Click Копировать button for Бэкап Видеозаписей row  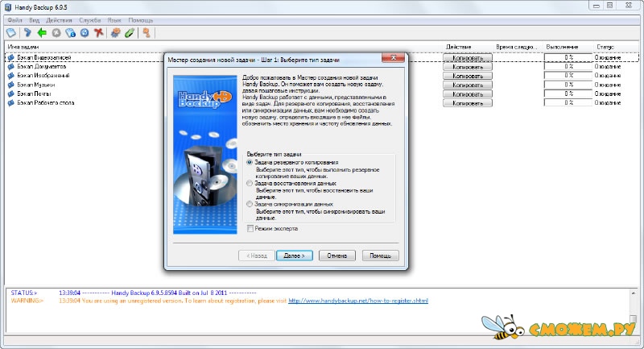click(x=468, y=58)
